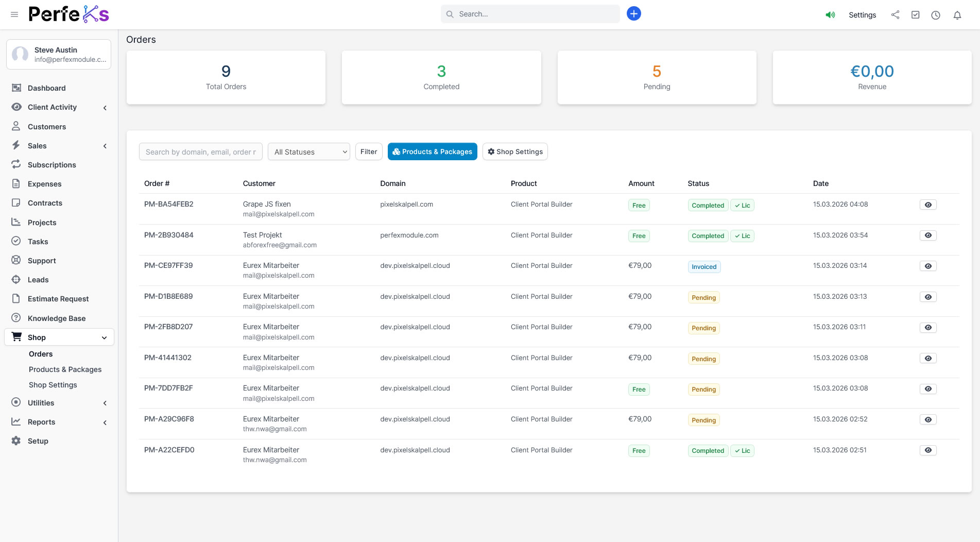Open the timesheet clock icon

click(x=935, y=15)
